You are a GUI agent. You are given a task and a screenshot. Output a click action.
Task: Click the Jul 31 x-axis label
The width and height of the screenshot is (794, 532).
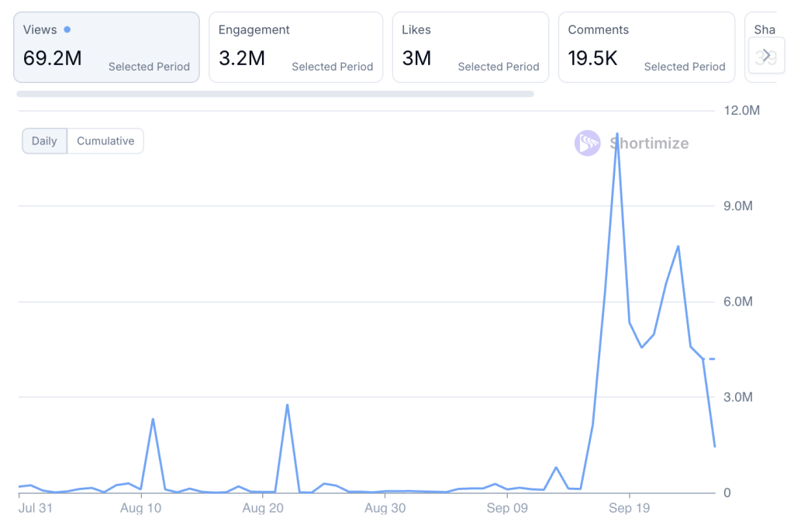(x=36, y=509)
